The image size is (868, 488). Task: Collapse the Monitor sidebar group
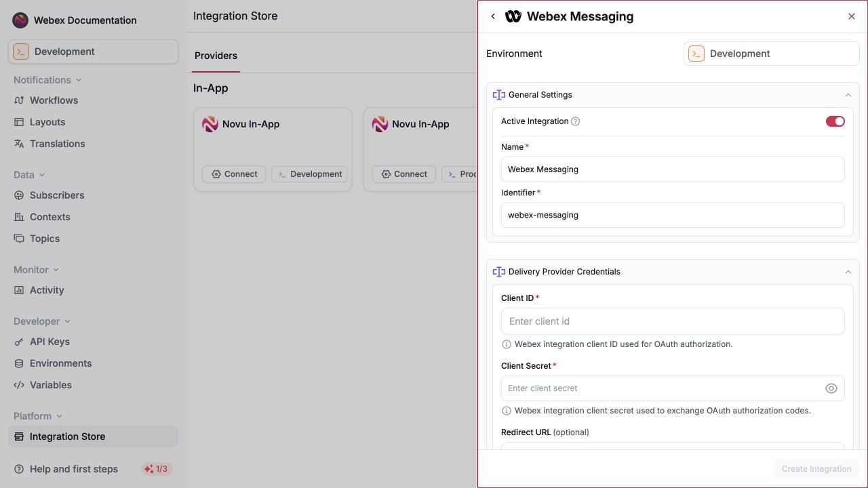coord(36,270)
